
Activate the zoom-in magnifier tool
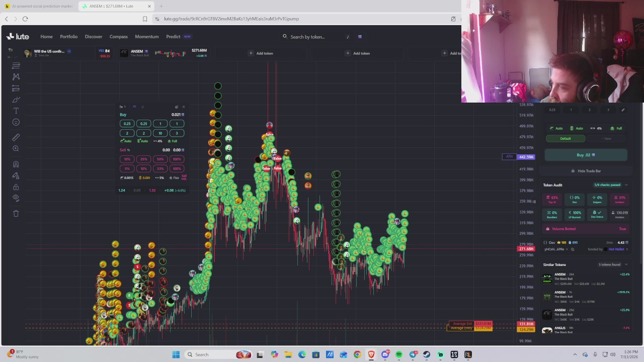16,149
